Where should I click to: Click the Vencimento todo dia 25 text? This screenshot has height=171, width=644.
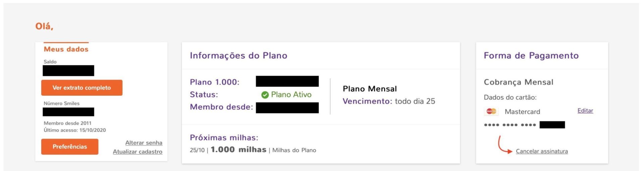tap(389, 101)
